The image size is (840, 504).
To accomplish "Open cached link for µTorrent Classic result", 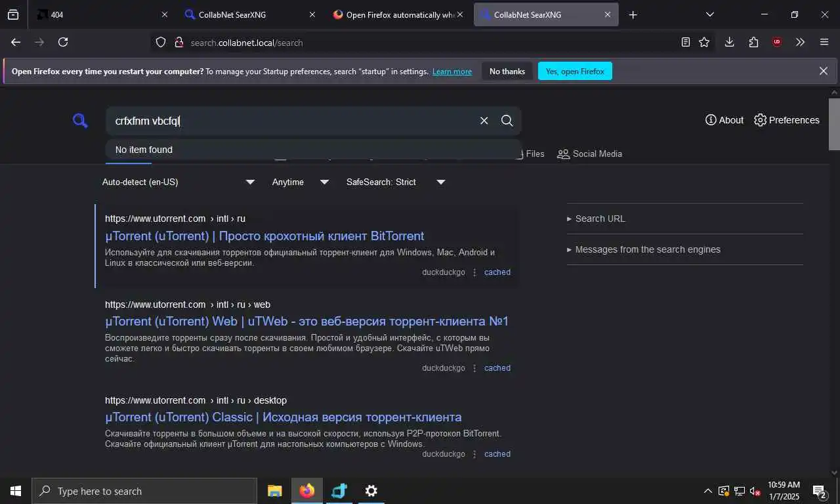I will [497, 454].
